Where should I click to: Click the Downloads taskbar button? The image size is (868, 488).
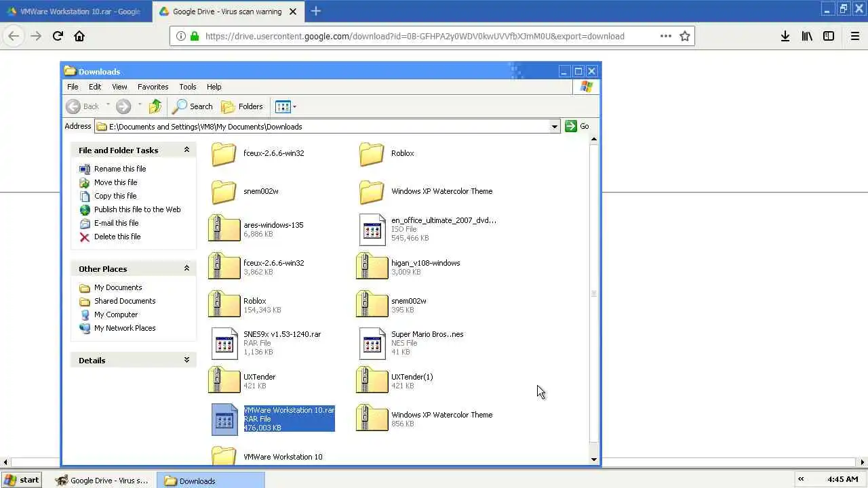[x=211, y=481]
